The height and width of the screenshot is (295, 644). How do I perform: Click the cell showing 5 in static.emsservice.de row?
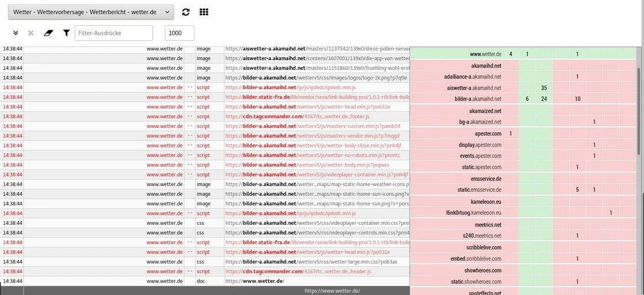tap(577, 190)
